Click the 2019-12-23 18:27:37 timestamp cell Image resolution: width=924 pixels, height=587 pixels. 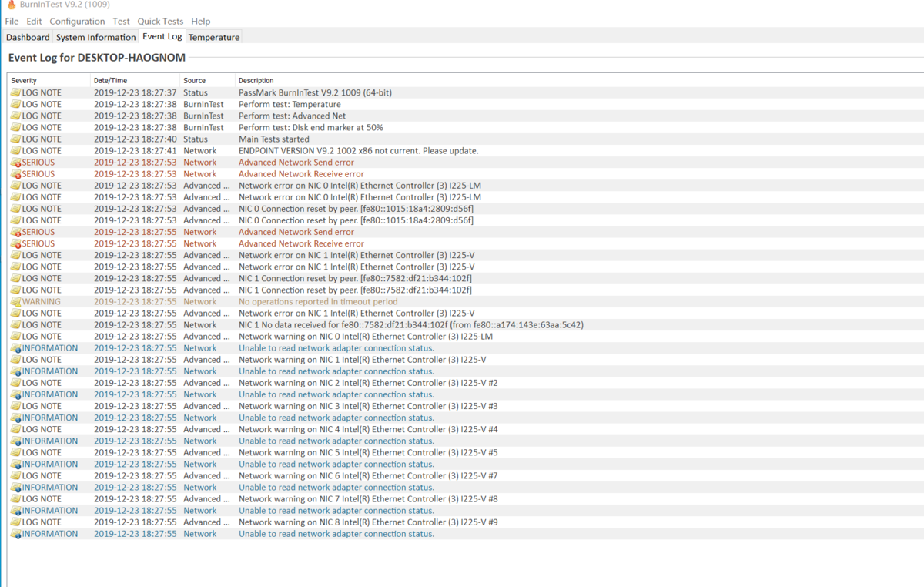pyautogui.click(x=135, y=92)
